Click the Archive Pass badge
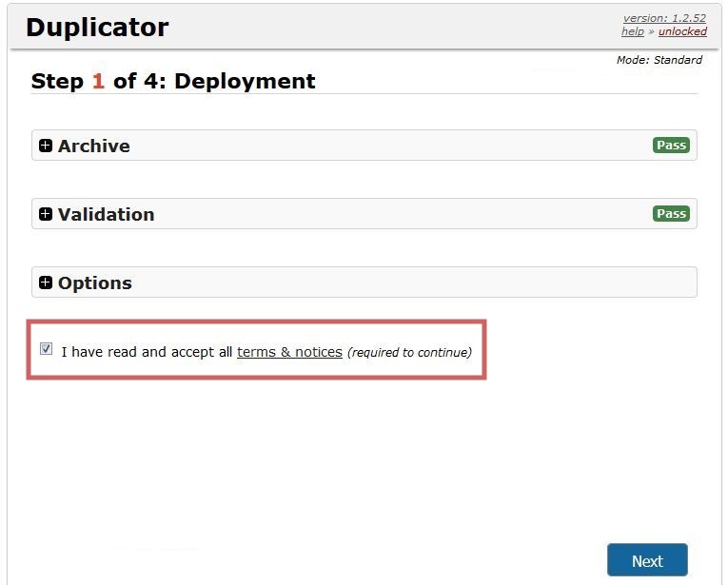728x585 pixels. 671,146
